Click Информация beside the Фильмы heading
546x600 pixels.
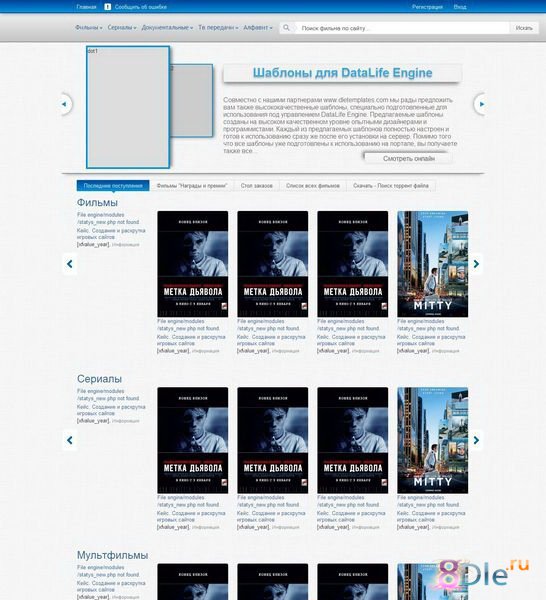(x=125, y=245)
